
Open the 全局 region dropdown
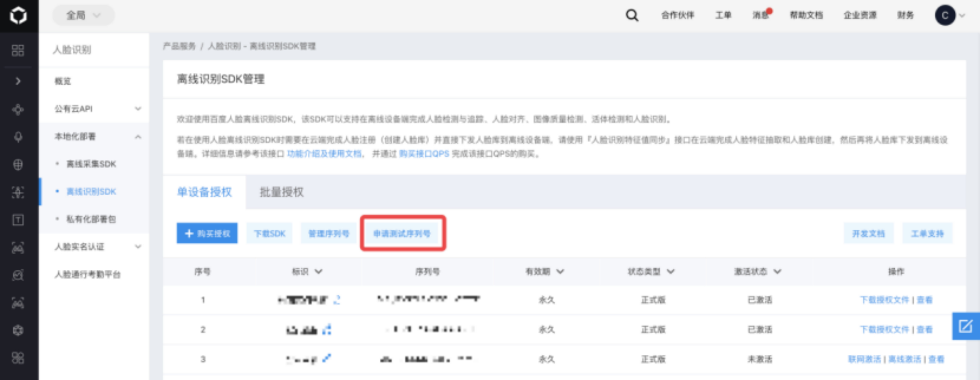pos(83,15)
